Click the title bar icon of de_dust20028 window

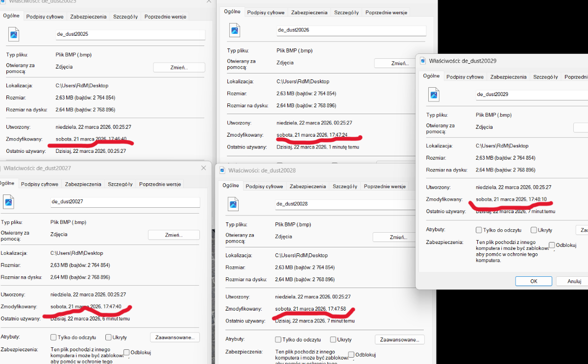pyautogui.click(x=223, y=170)
